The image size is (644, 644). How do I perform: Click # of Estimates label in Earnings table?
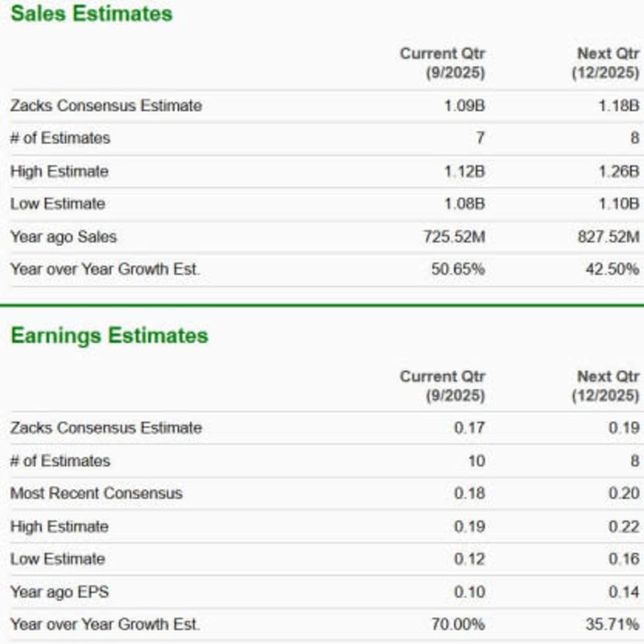coord(60,461)
